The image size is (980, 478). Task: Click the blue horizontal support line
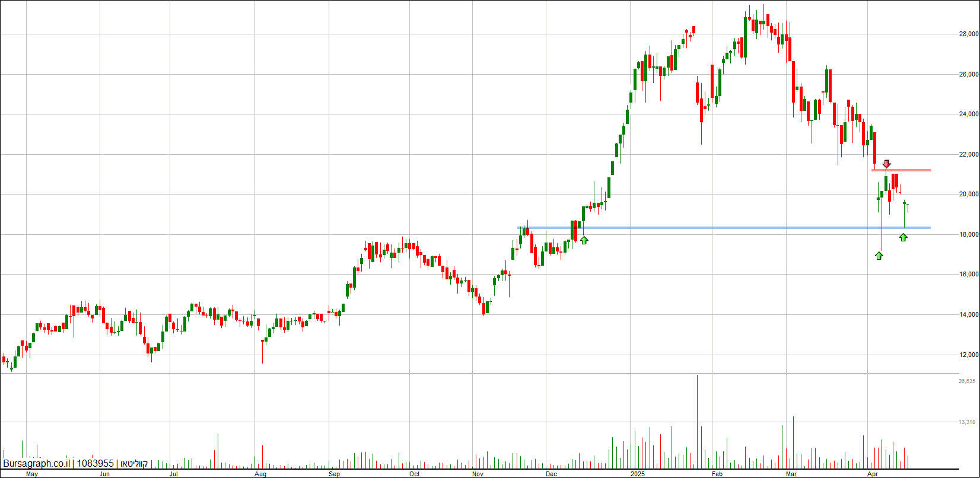pyautogui.click(x=724, y=228)
